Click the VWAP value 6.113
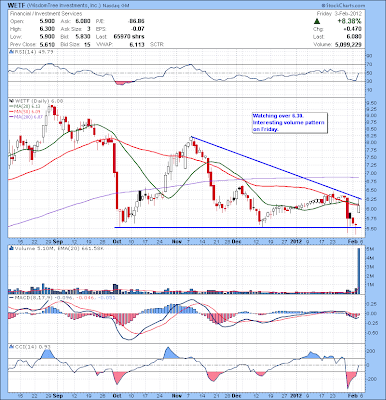Screen dimensions: 386x400 pyautogui.click(x=137, y=44)
